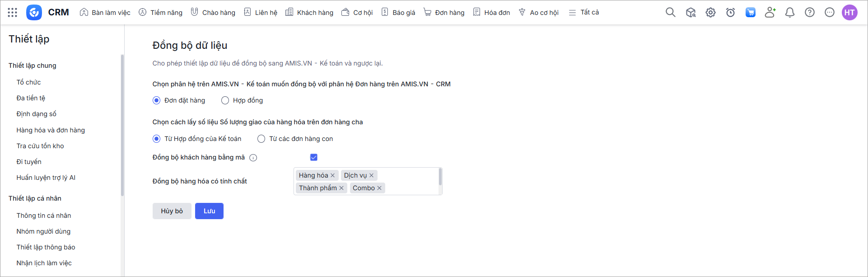Screen dimensions: 868x277
Task: Open the alarm clock reminder icon
Action: point(730,13)
